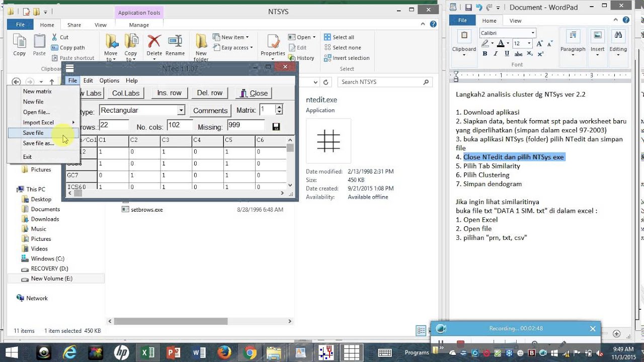
Task: Click the WordPad Grow font icon
Action: pos(539,44)
